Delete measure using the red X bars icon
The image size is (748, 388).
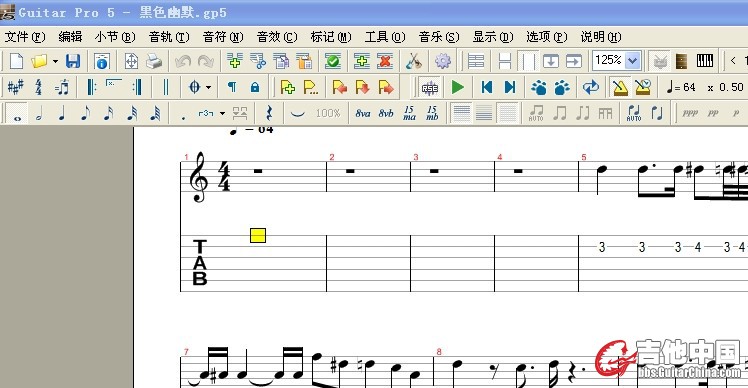[x=385, y=61]
